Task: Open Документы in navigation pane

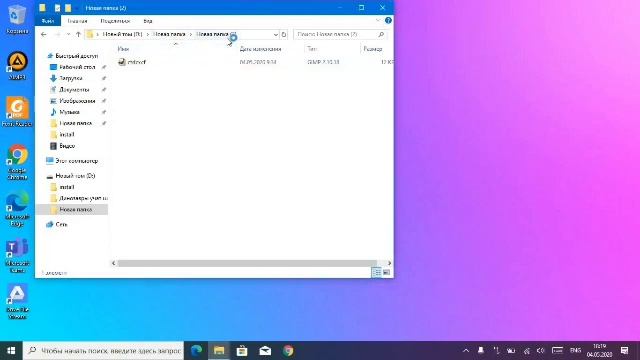Action: [x=74, y=89]
